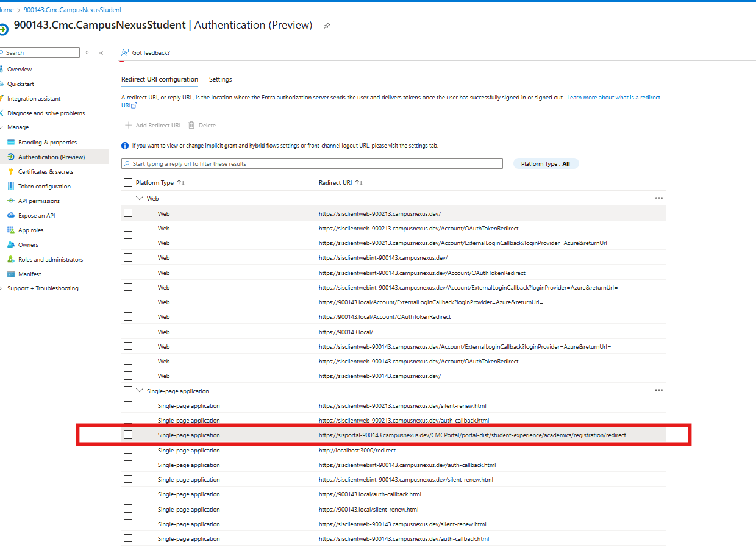Open the Expose an API cloud icon

point(11,215)
